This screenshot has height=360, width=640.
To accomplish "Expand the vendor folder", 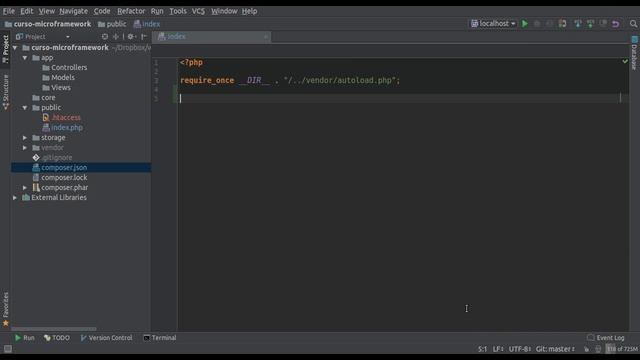I will pyautogui.click(x=25, y=148).
